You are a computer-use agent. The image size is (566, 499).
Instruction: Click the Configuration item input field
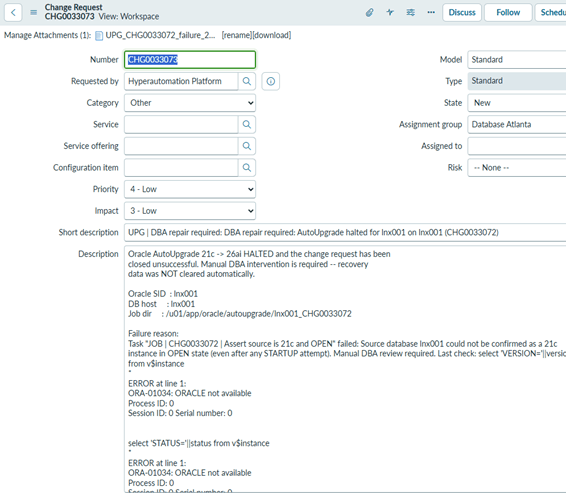[181, 168]
